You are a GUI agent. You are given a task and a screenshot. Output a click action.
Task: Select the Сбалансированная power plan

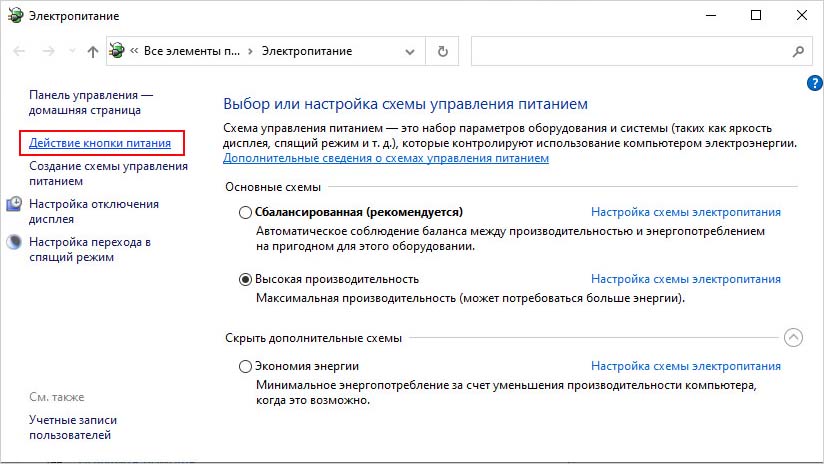[x=246, y=212]
